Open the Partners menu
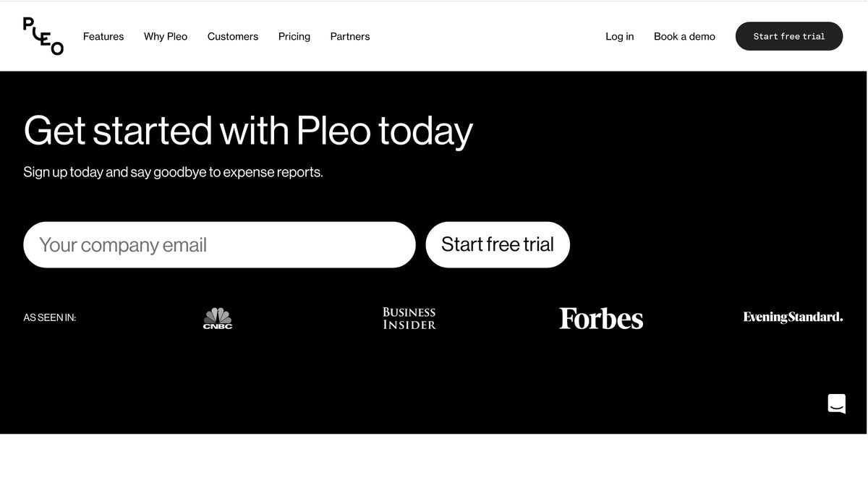 pos(349,36)
